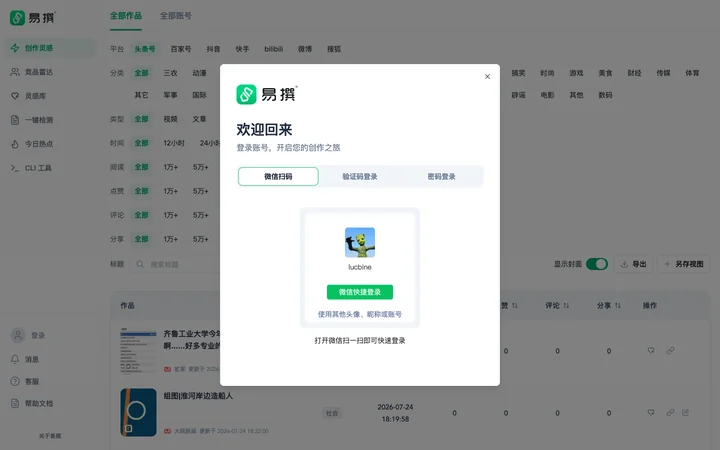
Task: Open 客服 help icon item
Action: (x=26, y=381)
